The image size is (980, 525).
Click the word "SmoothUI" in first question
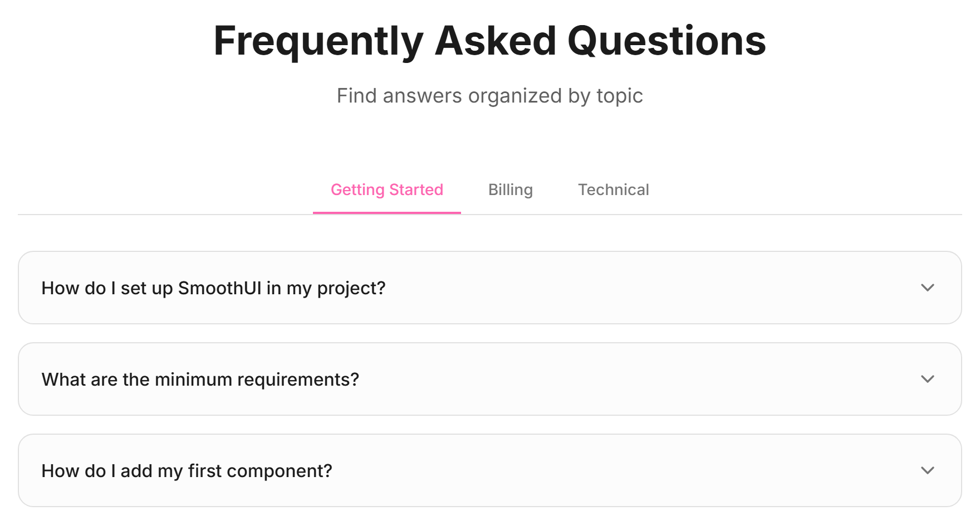[x=219, y=288]
